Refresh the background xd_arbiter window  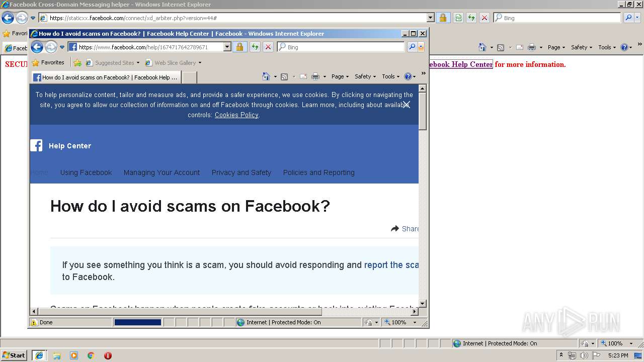click(x=471, y=18)
